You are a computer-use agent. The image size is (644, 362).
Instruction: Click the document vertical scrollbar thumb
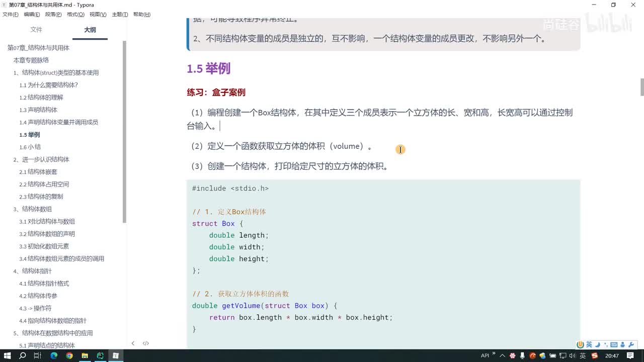[x=641, y=87]
